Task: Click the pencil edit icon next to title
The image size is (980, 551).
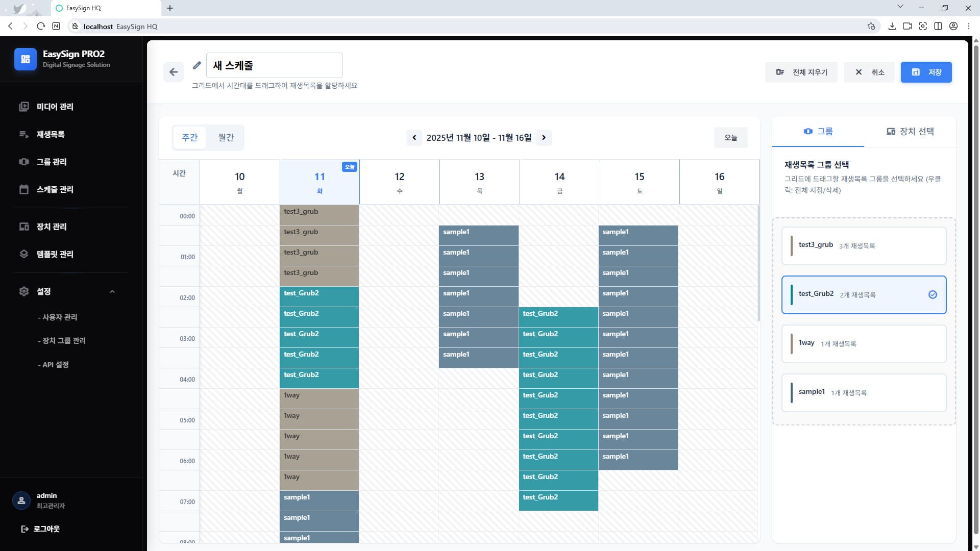Action: pos(197,65)
